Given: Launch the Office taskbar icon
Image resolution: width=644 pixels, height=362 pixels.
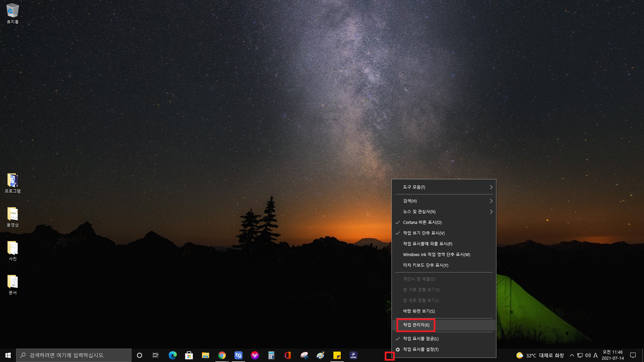Looking at the screenshot, I should tap(287, 355).
